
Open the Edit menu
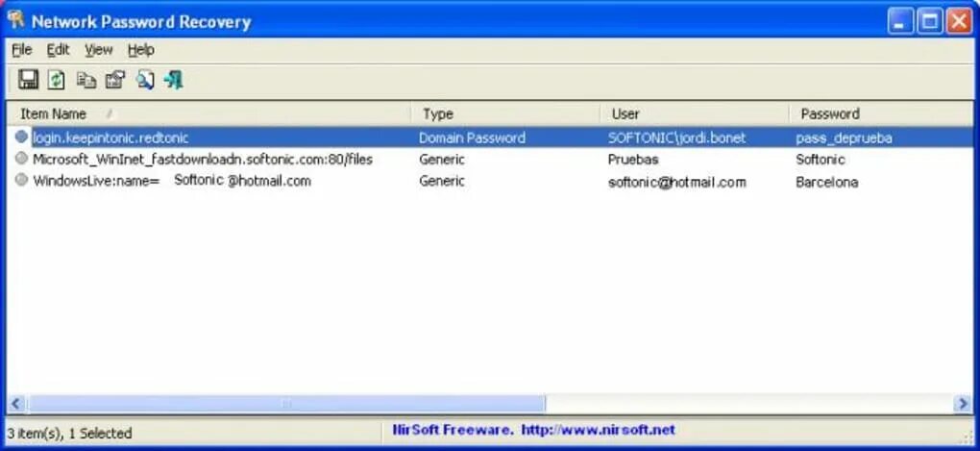[x=58, y=50]
